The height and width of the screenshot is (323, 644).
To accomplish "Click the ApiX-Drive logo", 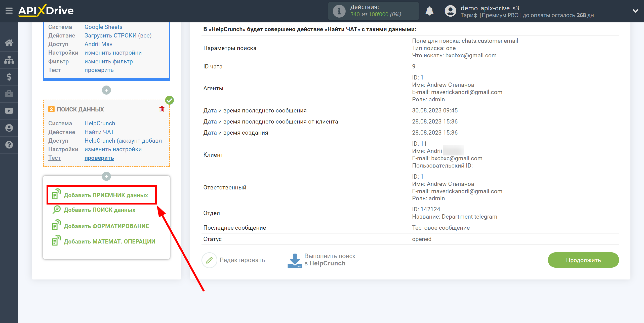I will (x=46, y=11).
